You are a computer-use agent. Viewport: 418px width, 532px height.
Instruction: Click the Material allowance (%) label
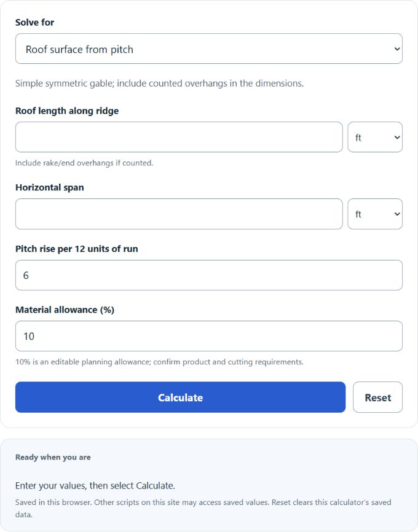click(x=65, y=310)
